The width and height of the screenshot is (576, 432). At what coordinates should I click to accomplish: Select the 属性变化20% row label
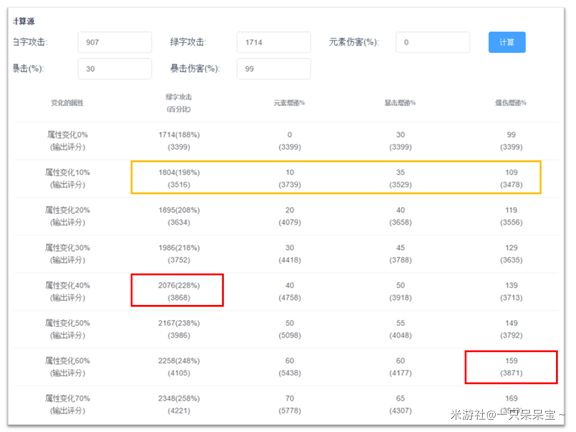pos(67,216)
